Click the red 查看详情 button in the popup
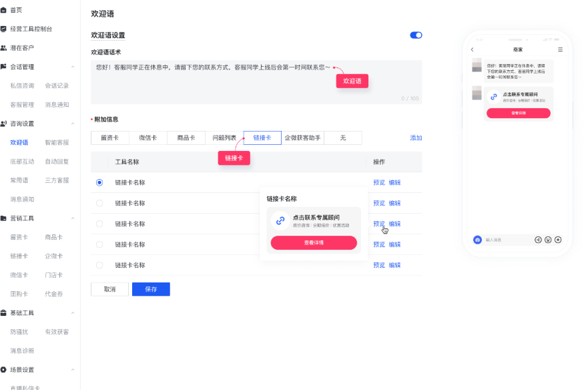Screen dimensions: 588x390 pyautogui.click(x=314, y=243)
